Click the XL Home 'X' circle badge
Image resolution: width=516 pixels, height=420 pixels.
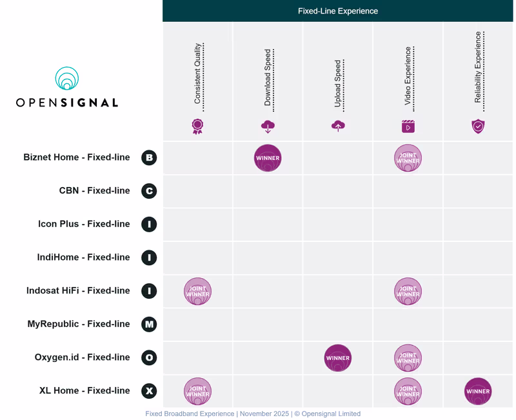coord(149,391)
